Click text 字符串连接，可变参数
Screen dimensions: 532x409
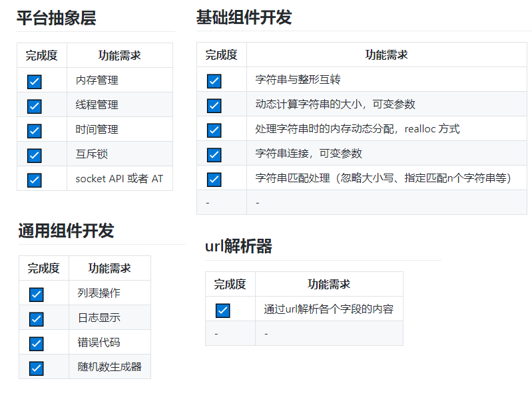(x=309, y=154)
